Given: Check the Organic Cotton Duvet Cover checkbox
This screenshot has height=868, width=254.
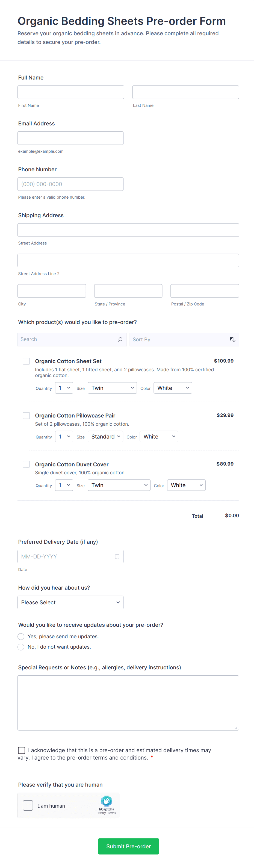Looking at the screenshot, I should click(26, 464).
